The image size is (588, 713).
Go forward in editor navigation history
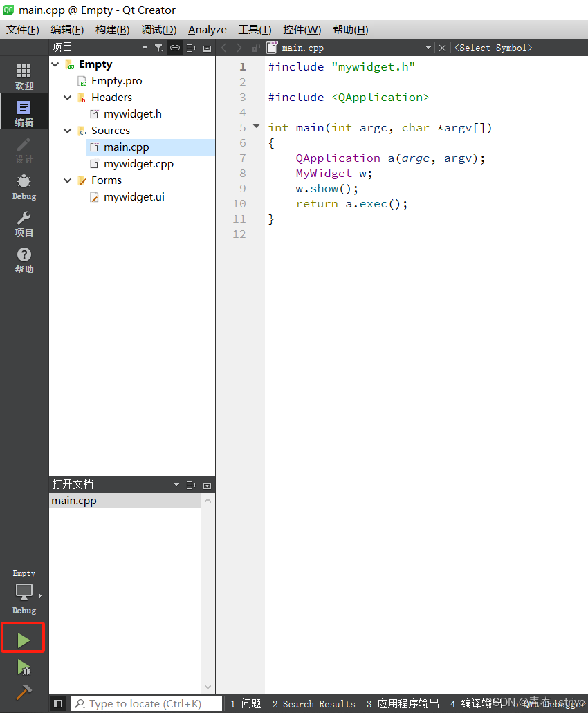(239, 48)
